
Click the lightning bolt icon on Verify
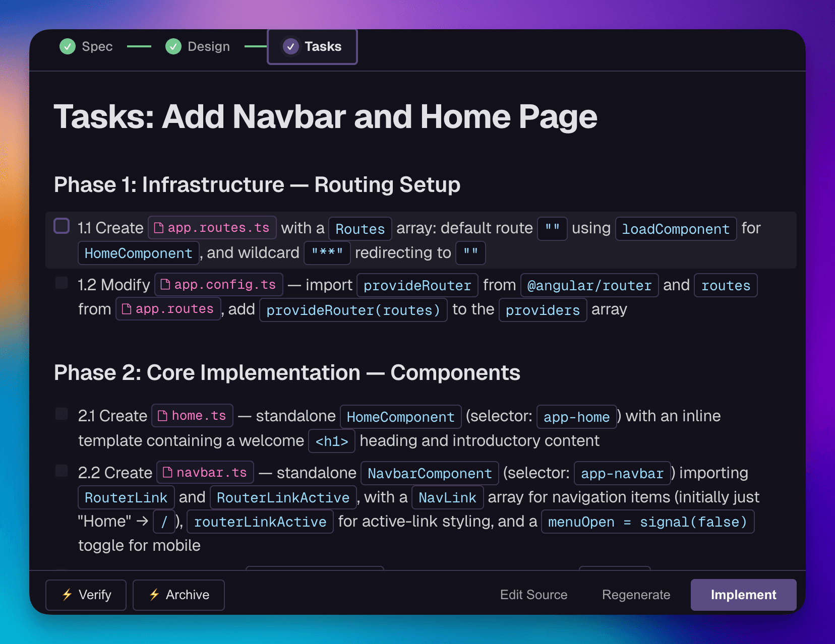[66, 595]
